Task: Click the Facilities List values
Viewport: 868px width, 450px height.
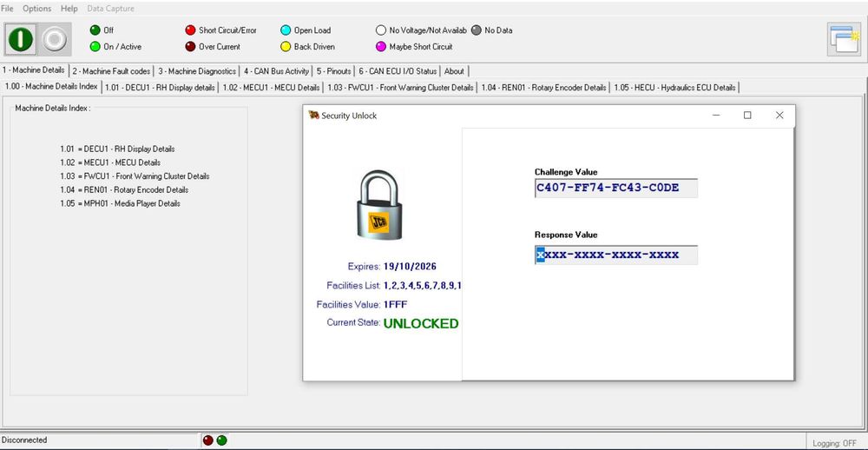Action: coord(423,286)
